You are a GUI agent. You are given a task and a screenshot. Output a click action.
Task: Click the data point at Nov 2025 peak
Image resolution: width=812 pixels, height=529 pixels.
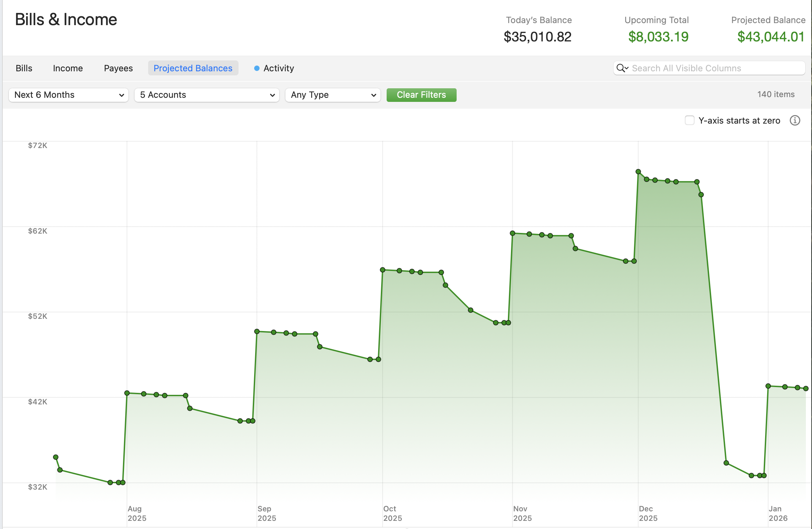(x=512, y=233)
